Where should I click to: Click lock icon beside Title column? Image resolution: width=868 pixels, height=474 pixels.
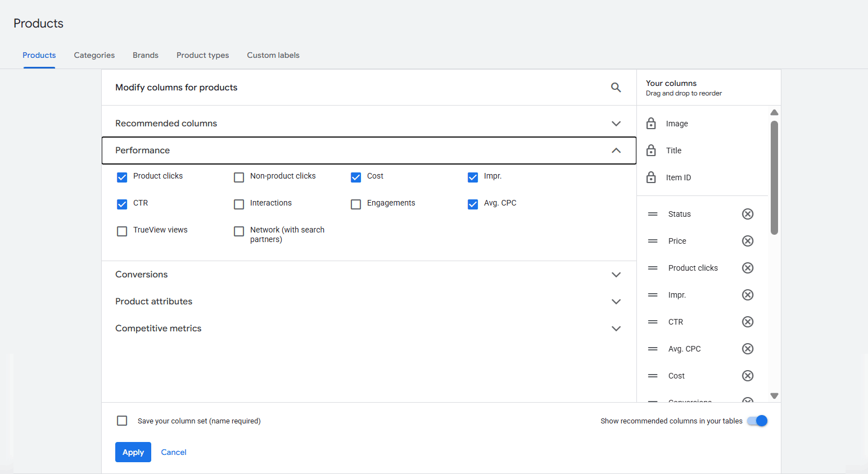click(x=651, y=151)
